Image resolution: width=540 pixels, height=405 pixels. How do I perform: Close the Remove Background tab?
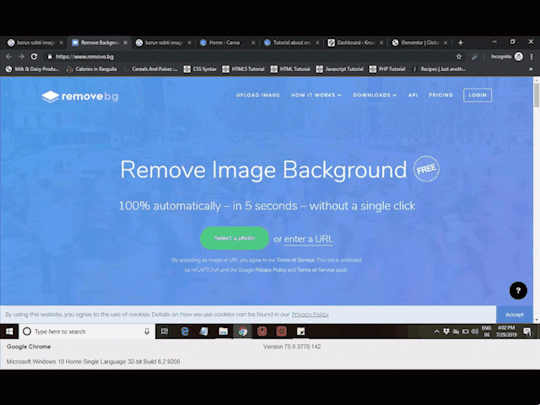[125, 43]
